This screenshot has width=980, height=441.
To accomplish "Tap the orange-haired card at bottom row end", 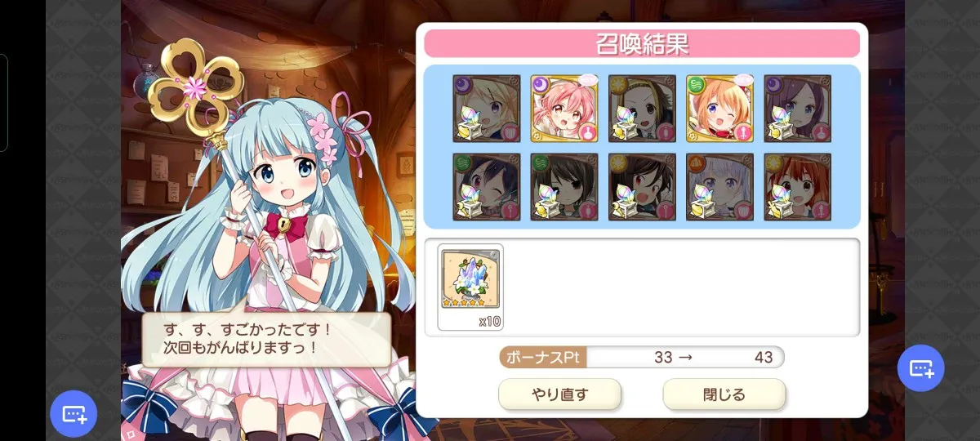I will pos(798,187).
